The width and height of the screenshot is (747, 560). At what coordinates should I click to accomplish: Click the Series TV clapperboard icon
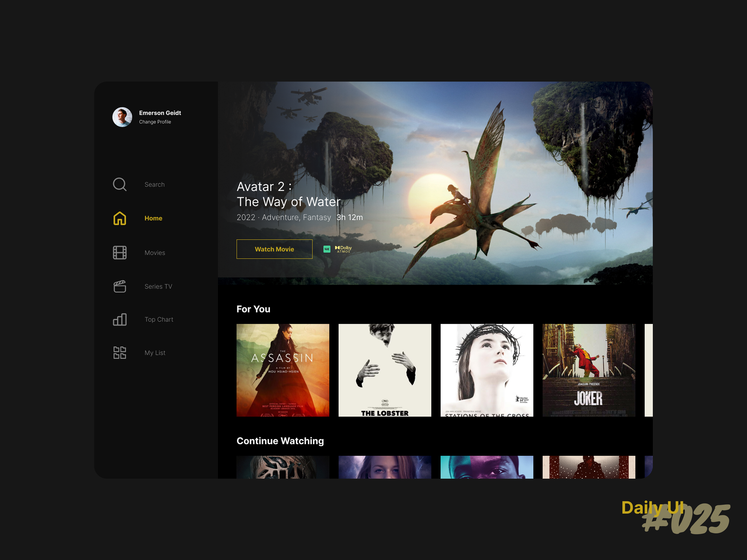tap(120, 286)
